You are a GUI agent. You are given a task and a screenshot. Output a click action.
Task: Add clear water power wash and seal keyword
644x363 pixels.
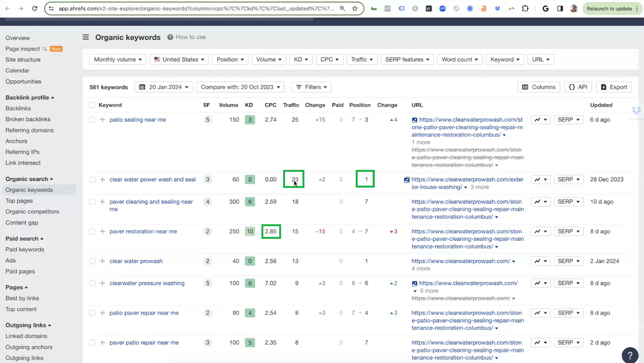(x=102, y=179)
